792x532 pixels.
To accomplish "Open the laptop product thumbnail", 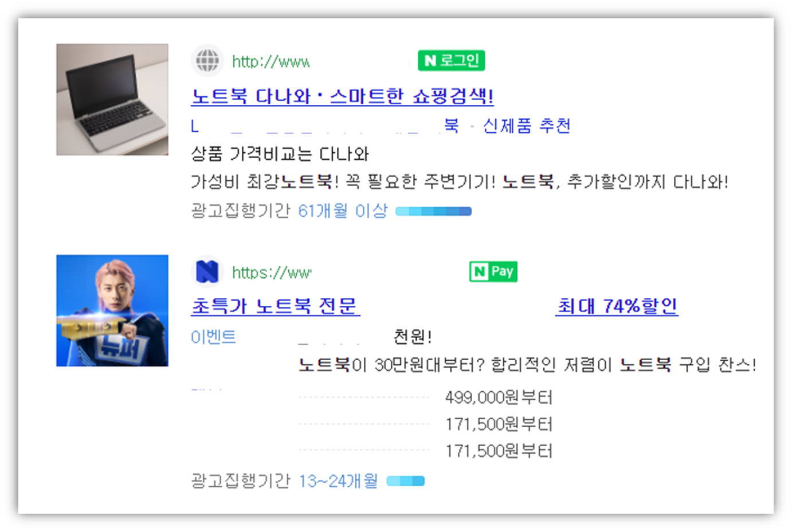I will pos(112,100).
